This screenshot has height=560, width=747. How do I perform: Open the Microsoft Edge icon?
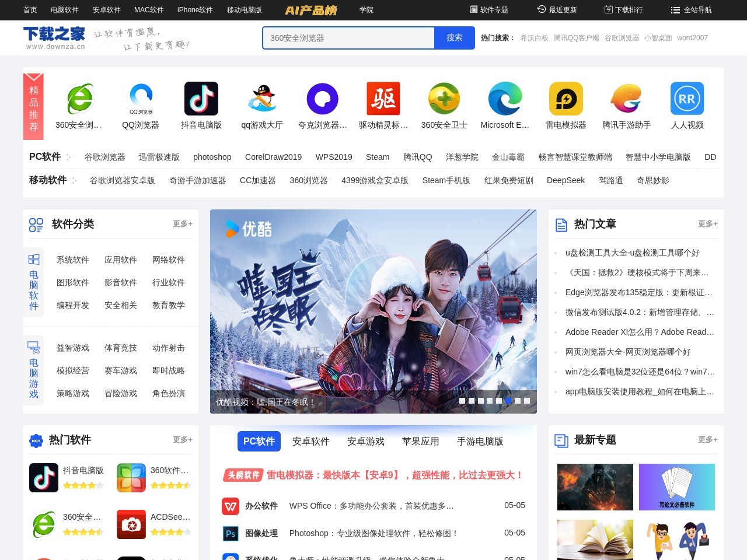coord(505,99)
